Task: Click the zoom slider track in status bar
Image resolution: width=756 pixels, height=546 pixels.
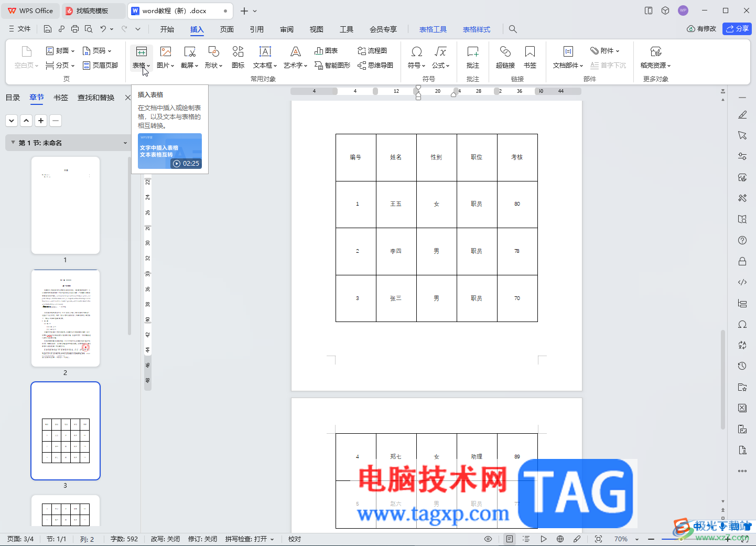Action: [693, 539]
